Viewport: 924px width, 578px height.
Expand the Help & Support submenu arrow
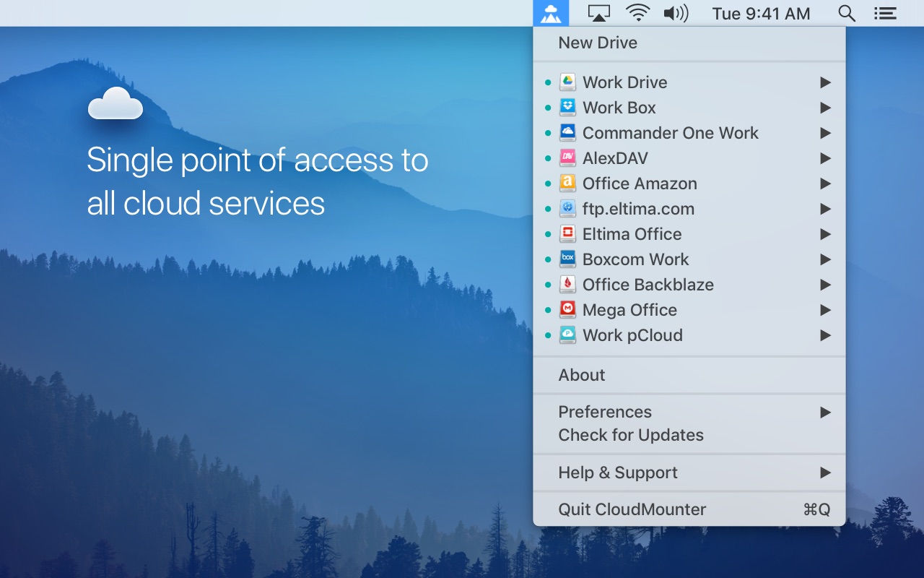[826, 473]
